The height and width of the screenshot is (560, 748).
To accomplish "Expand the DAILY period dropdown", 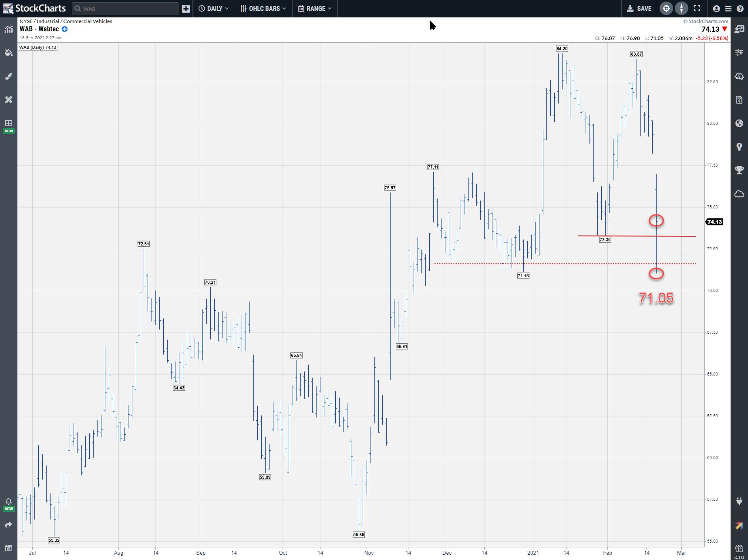I will [214, 8].
